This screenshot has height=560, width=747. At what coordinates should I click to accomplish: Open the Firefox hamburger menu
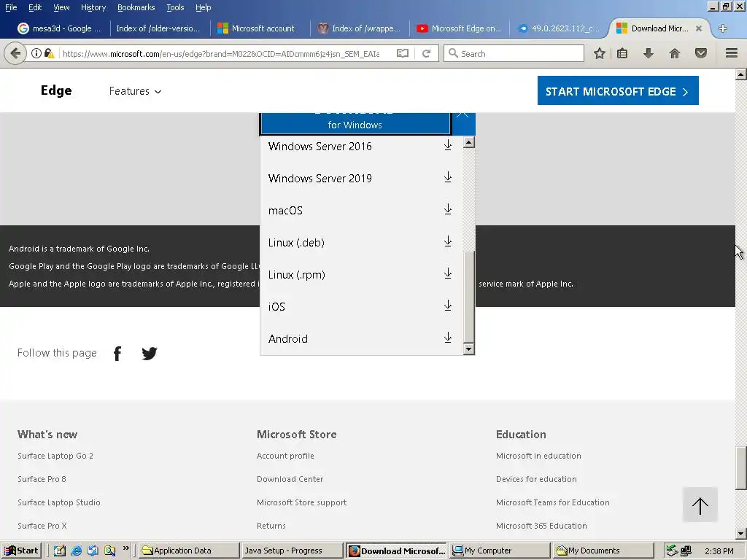(x=732, y=53)
